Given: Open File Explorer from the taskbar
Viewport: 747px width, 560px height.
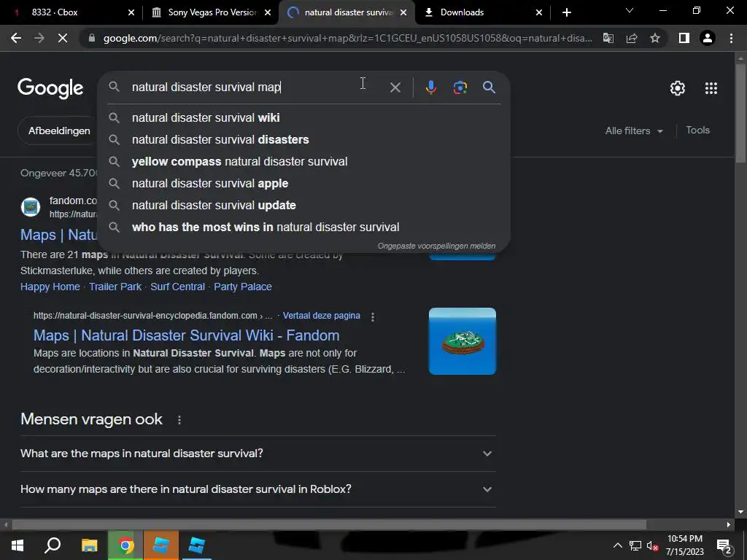Looking at the screenshot, I should [89, 545].
